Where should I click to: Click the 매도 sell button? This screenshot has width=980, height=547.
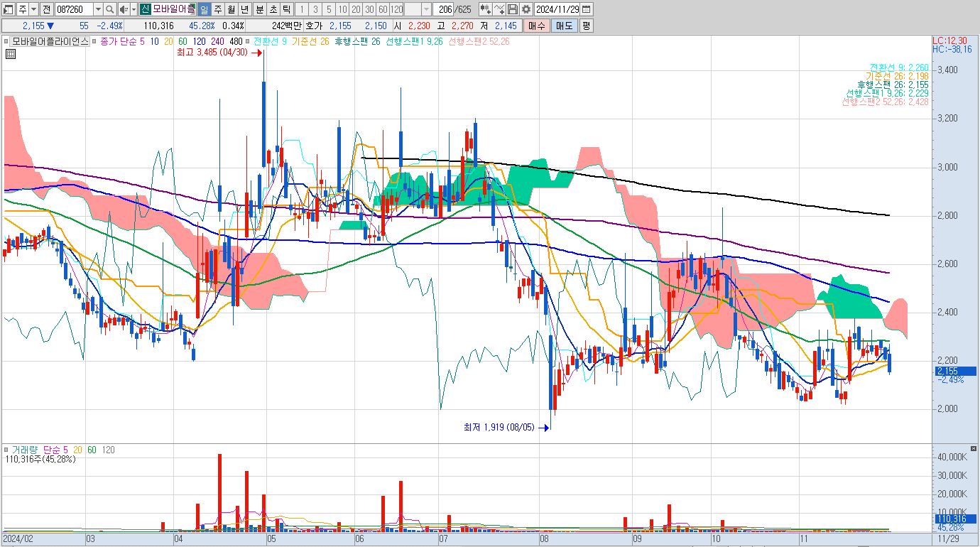click(x=564, y=26)
